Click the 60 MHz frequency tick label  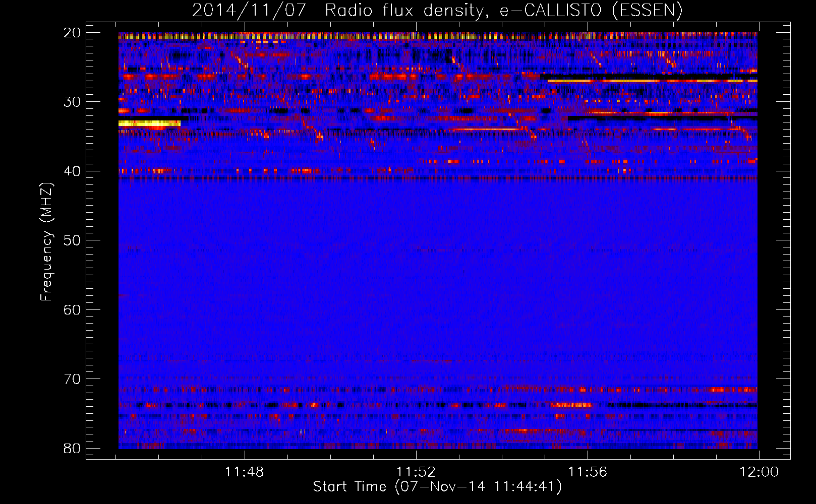coord(72,309)
